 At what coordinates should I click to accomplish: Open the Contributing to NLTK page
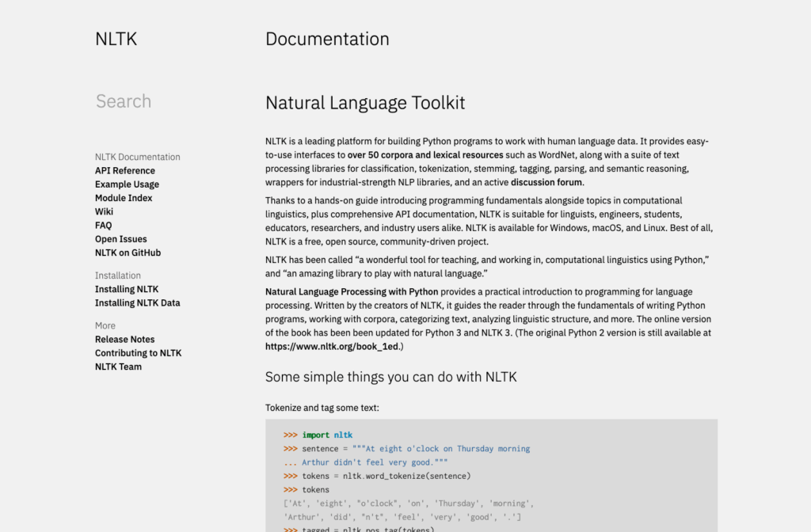point(138,352)
